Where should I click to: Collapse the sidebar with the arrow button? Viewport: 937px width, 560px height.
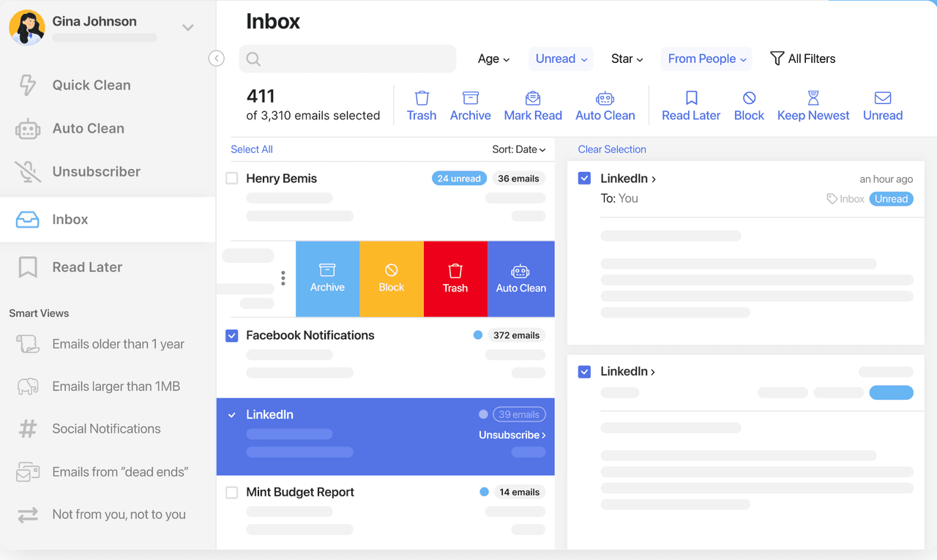pyautogui.click(x=216, y=59)
